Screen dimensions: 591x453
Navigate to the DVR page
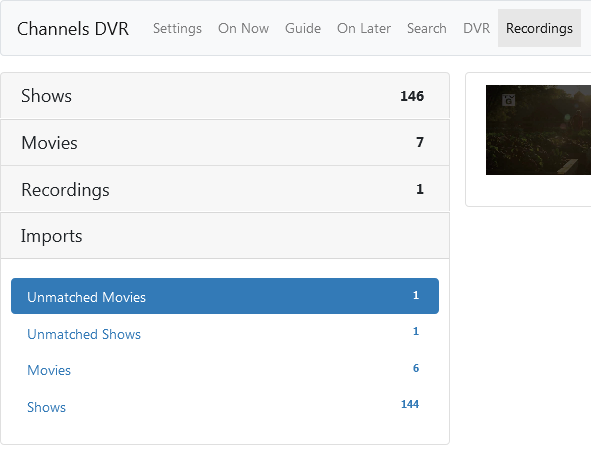pyautogui.click(x=476, y=28)
